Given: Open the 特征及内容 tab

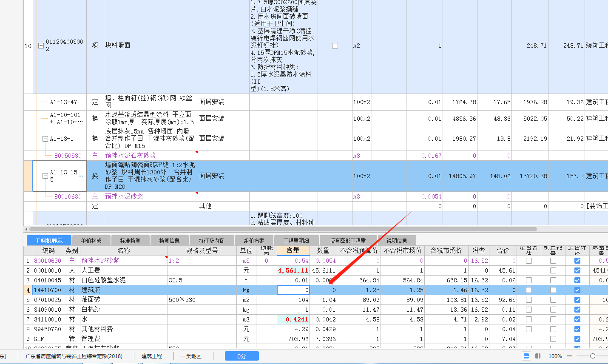Looking at the screenshot, I should pos(211,241).
